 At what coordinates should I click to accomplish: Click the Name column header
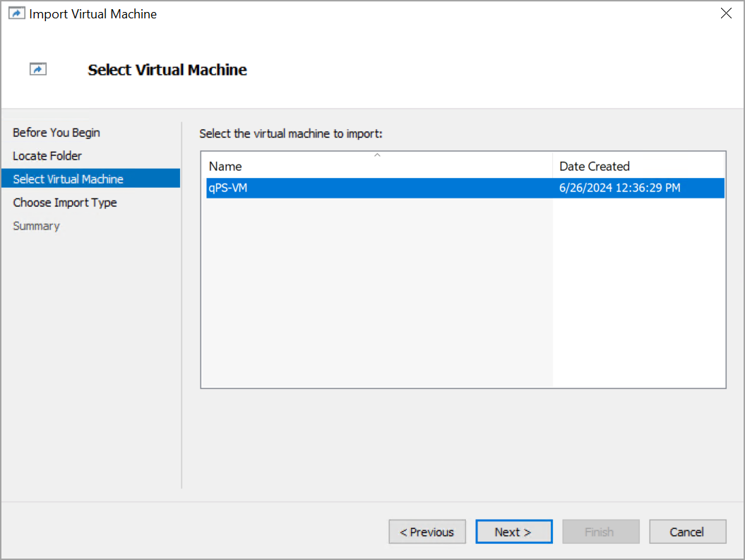(x=225, y=166)
